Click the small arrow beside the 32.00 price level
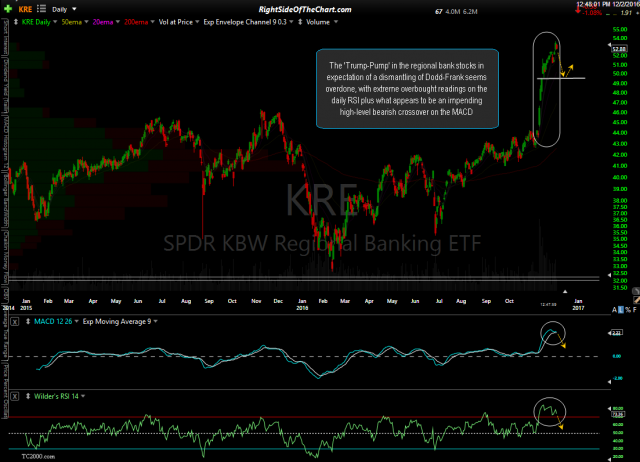 [x=609, y=275]
